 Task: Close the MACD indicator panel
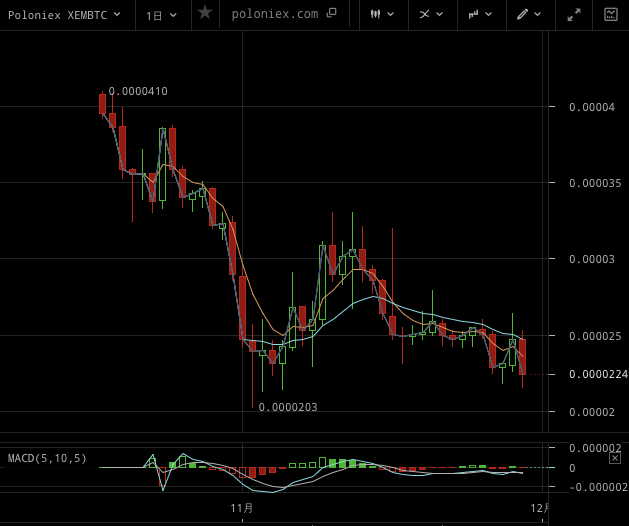pos(615,458)
